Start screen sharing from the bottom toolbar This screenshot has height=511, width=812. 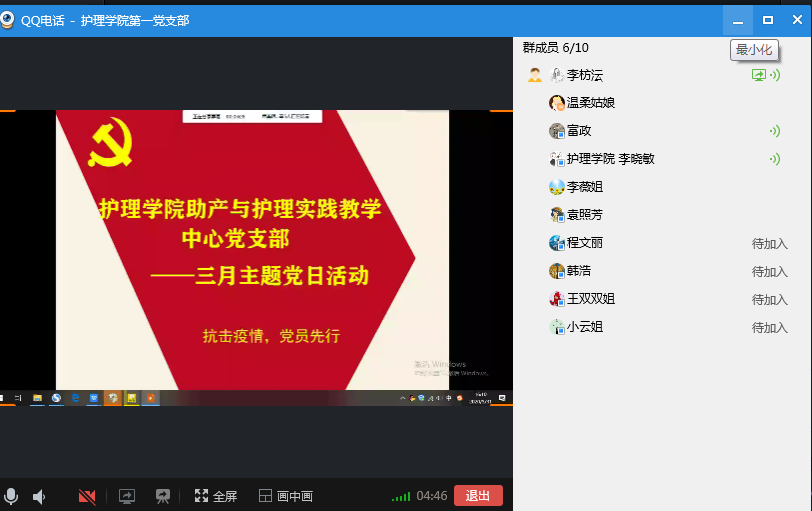pyautogui.click(x=127, y=496)
